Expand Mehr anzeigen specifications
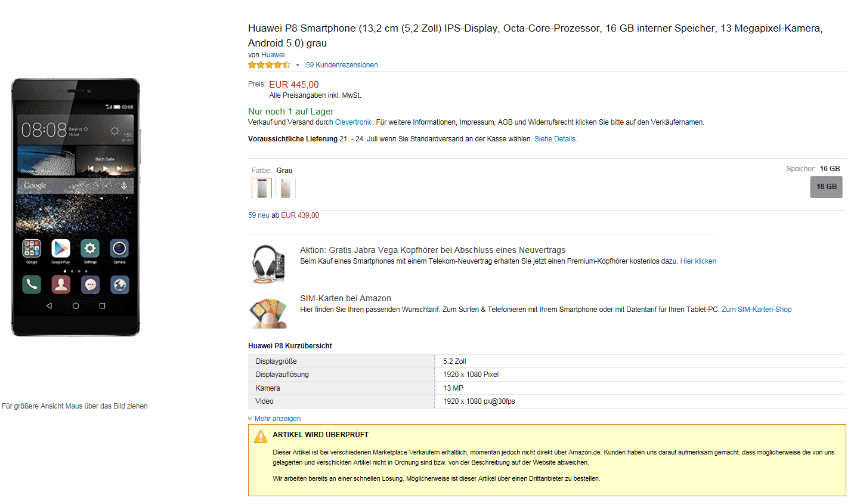Screen dimensions: 857x504 click(x=277, y=419)
